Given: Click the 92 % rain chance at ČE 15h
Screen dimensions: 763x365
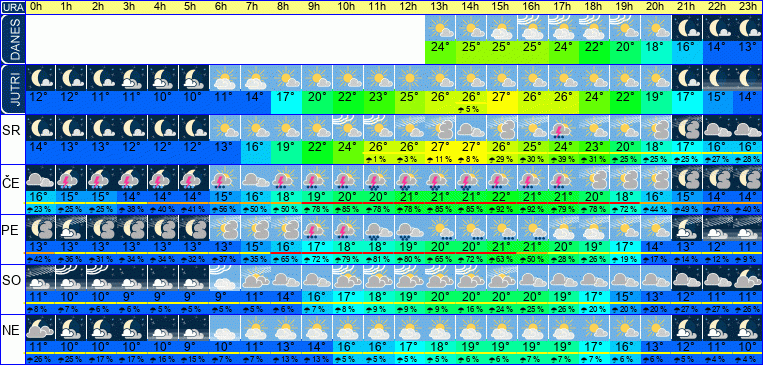Looking at the screenshot, I should point(501,209).
